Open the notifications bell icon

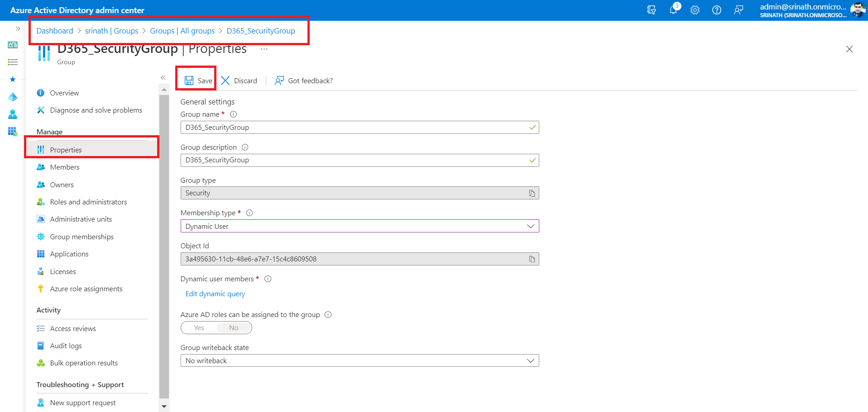[x=673, y=10]
